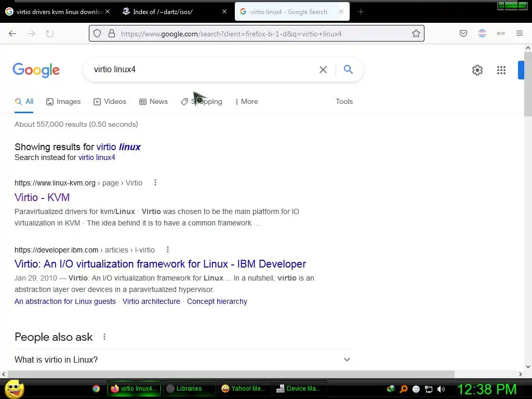Launch Chrome from the taskbar
The width and height of the screenshot is (532, 399).
tap(96, 389)
